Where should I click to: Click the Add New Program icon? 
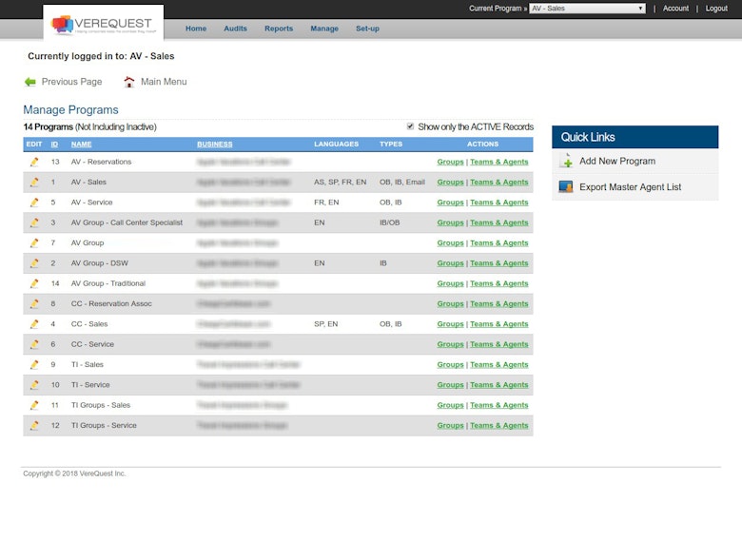566,162
